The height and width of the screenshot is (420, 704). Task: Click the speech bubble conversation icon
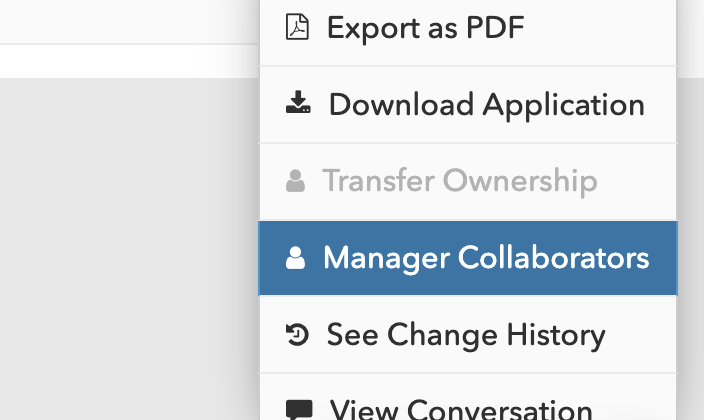(298, 409)
